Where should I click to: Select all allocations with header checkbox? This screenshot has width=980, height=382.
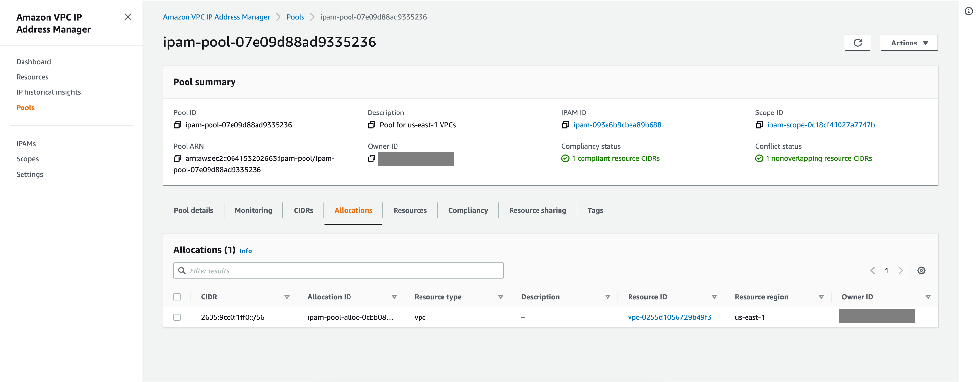[177, 297]
